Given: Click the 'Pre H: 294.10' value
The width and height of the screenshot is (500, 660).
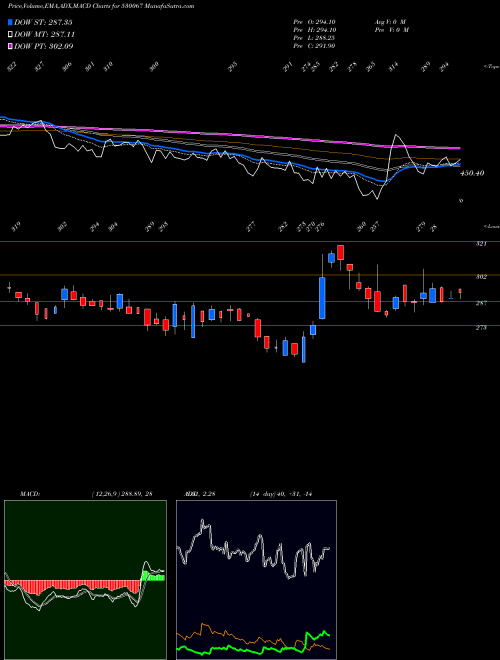Looking at the screenshot, I should point(314,30).
